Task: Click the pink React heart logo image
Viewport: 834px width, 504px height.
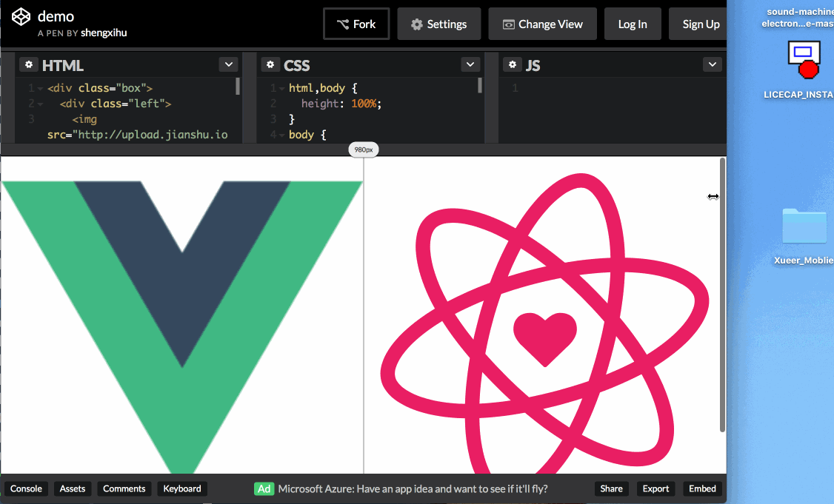Action: [x=544, y=323]
